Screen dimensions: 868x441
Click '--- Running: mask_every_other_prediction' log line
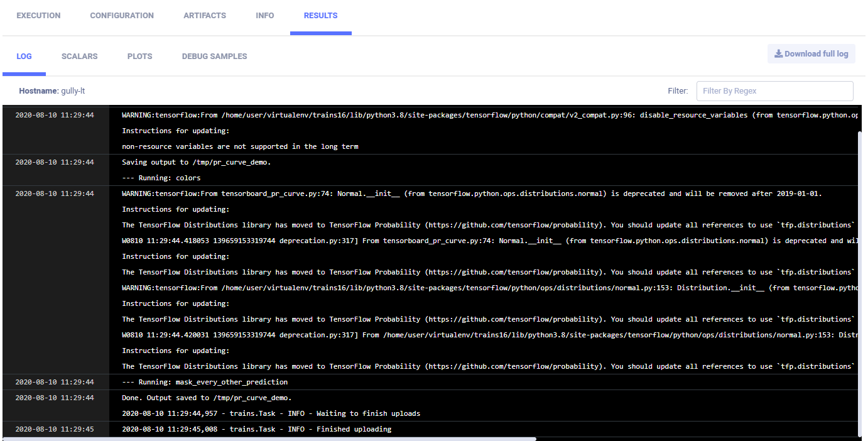click(x=205, y=382)
